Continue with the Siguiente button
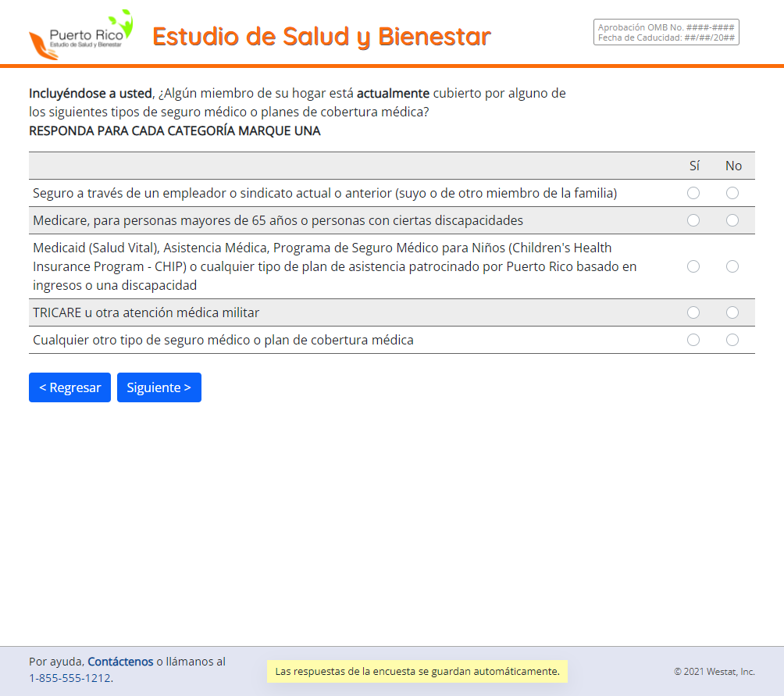This screenshot has width=784, height=696. pos(159,387)
